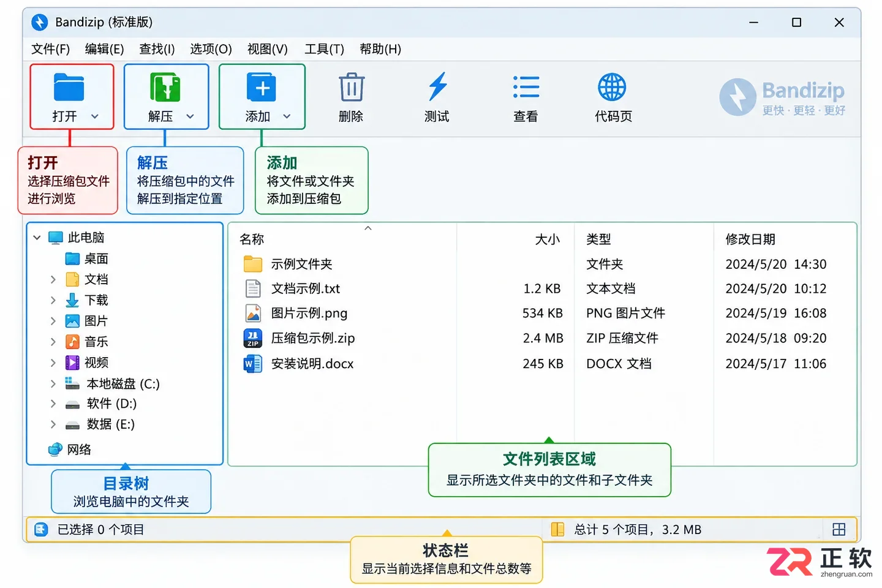
Task: Click the zip icon of 压缩包示例.zip
Action: tap(253, 338)
